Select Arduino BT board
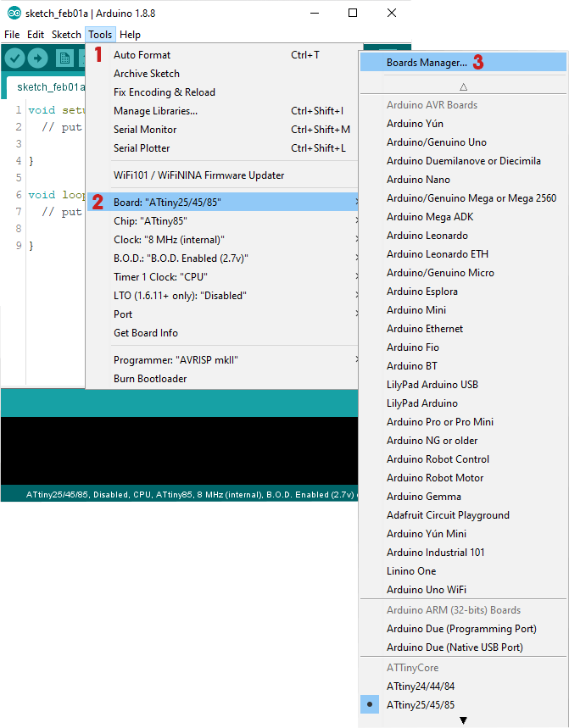This screenshot has width=569, height=728. 463,366
